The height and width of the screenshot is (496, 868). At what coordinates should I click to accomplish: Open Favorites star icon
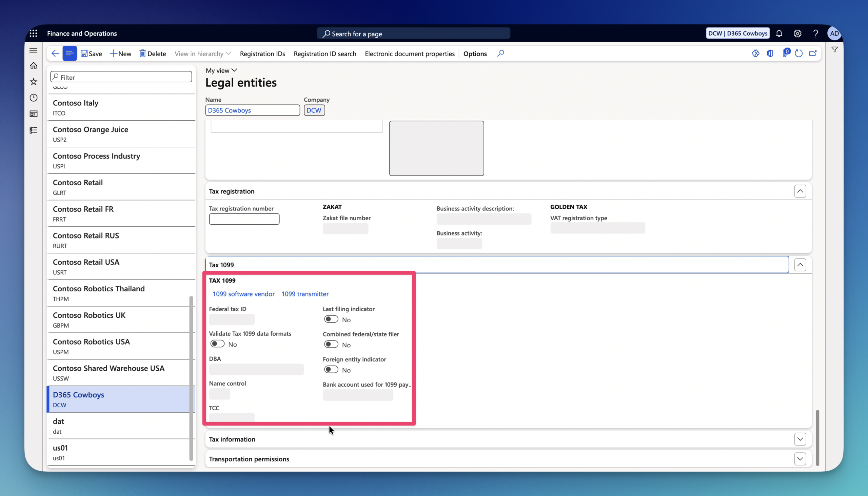[34, 81]
